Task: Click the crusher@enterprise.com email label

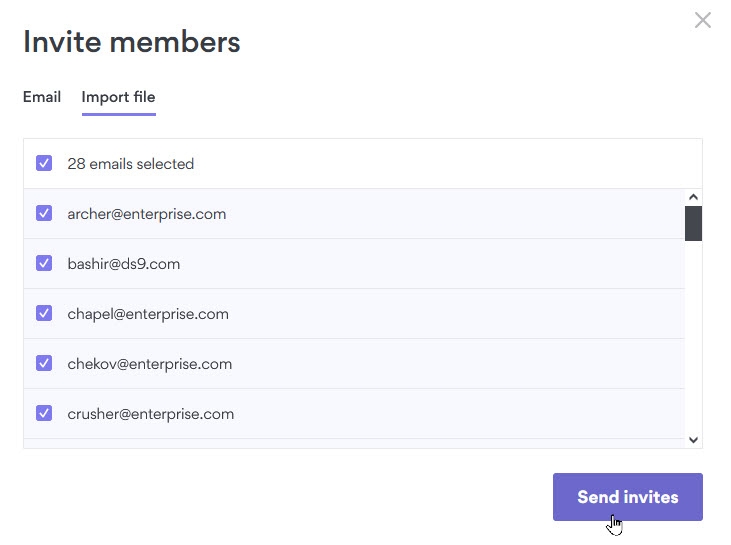Action: click(x=151, y=414)
